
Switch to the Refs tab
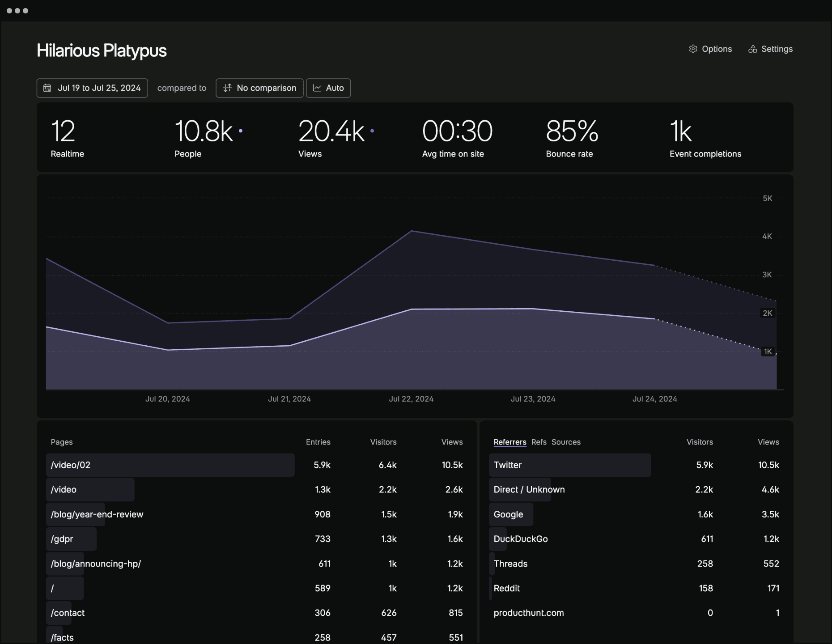(x=539, y=442)
